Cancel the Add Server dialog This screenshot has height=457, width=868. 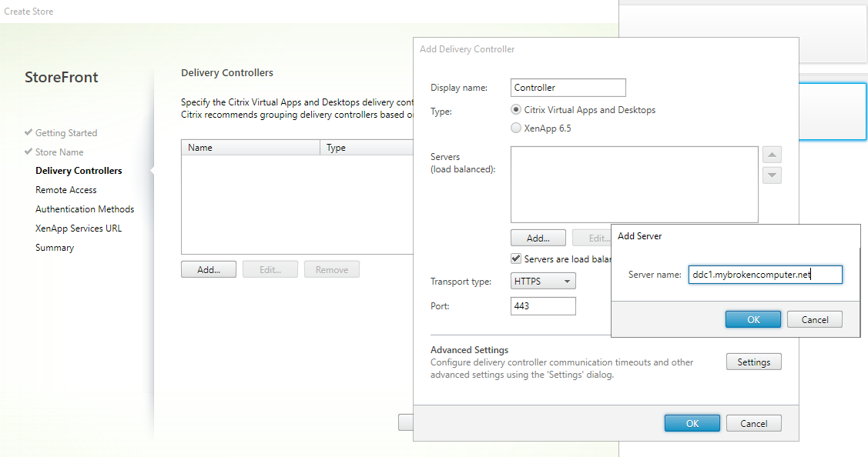click(814, 320)
